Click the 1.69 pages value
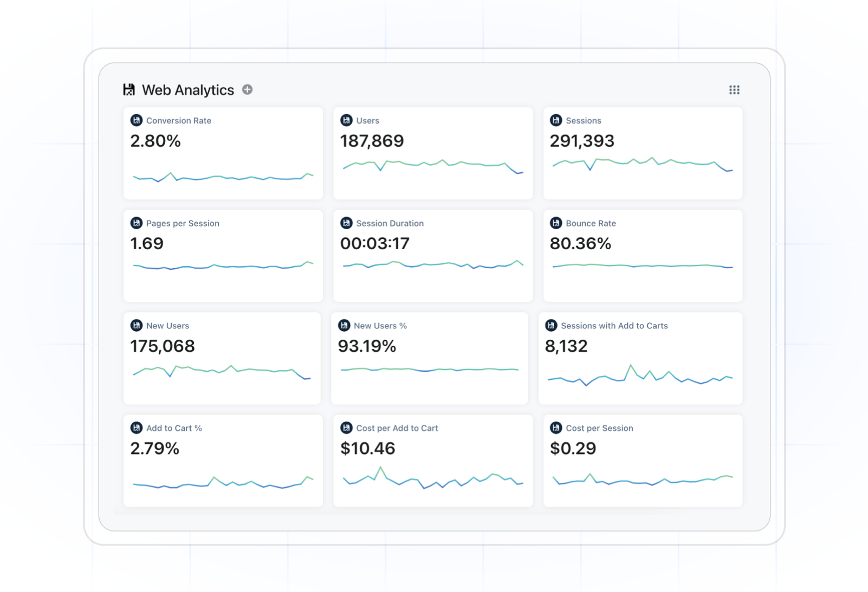The height and width of the screenshot is (592, 868). 147,243
